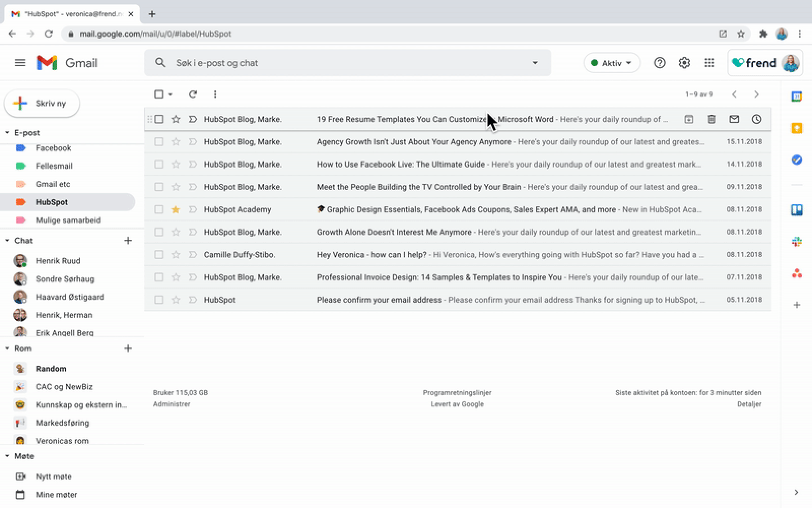This screenshot has width=812, height=508.
Task: Delete the hovered email using trash icon
Action: 712,119
